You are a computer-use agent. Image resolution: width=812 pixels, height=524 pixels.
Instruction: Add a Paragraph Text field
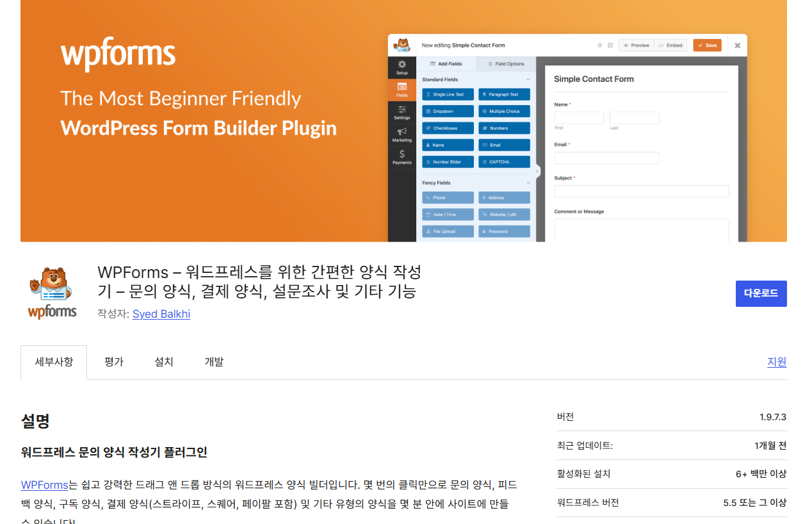click(504, 94)
